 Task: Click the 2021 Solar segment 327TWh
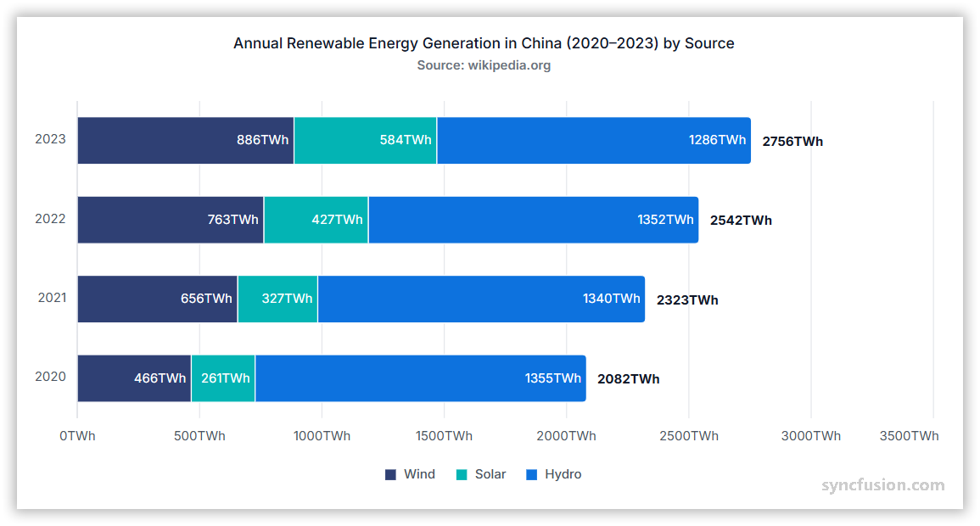tap(277, 299)
